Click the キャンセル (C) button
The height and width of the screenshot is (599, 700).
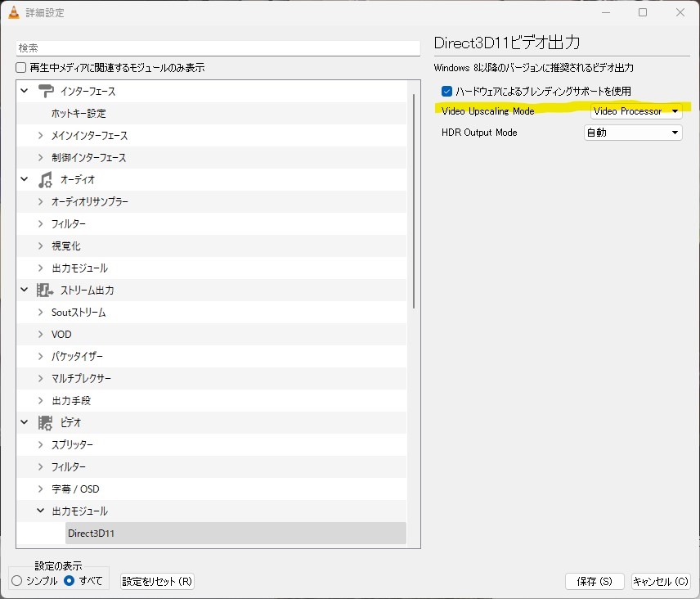tap(661, 581)
